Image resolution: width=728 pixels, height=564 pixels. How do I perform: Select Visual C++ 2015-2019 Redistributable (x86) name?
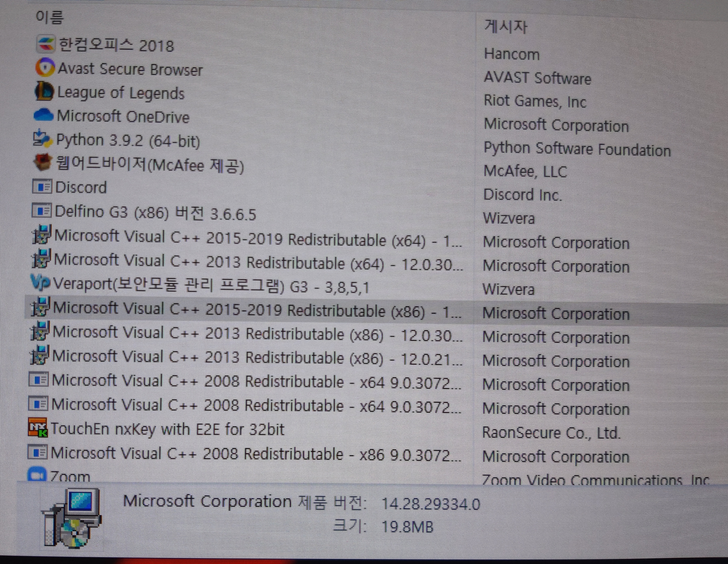257,310
